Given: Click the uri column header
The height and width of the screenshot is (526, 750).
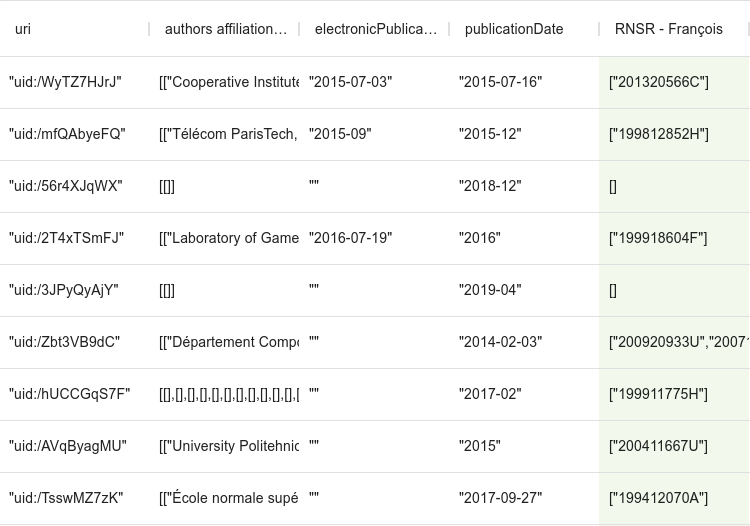Looking at the screenshot, I should (x=23, y=29).
